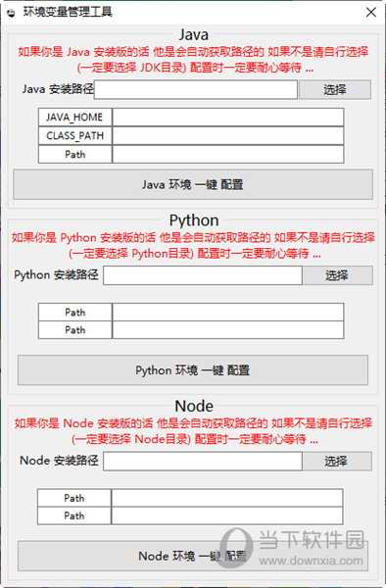Click the Node group heading

point(194,406)
